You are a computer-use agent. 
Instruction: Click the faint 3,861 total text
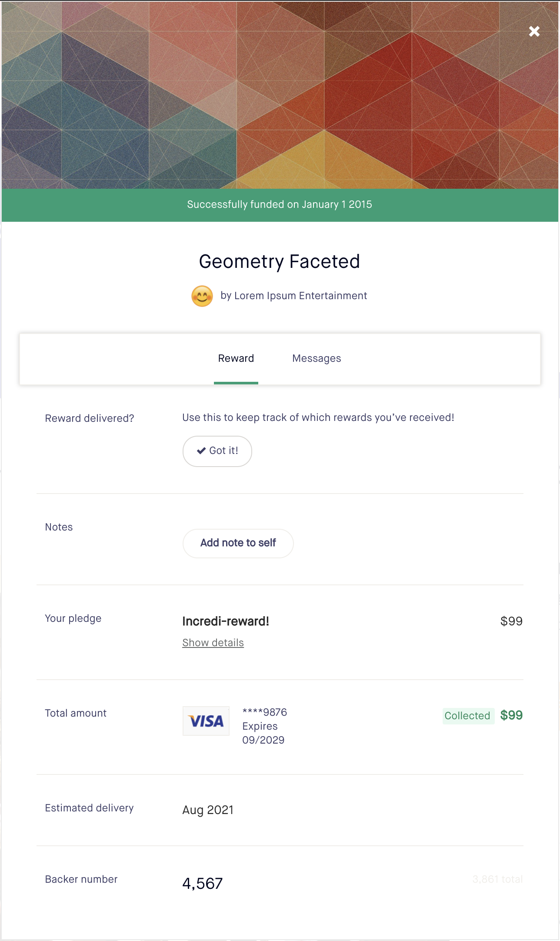pos(497,879)
